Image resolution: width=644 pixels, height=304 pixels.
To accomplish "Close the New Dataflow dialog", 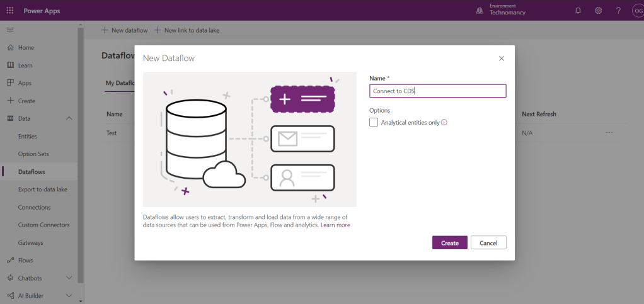I will (502, 59).
